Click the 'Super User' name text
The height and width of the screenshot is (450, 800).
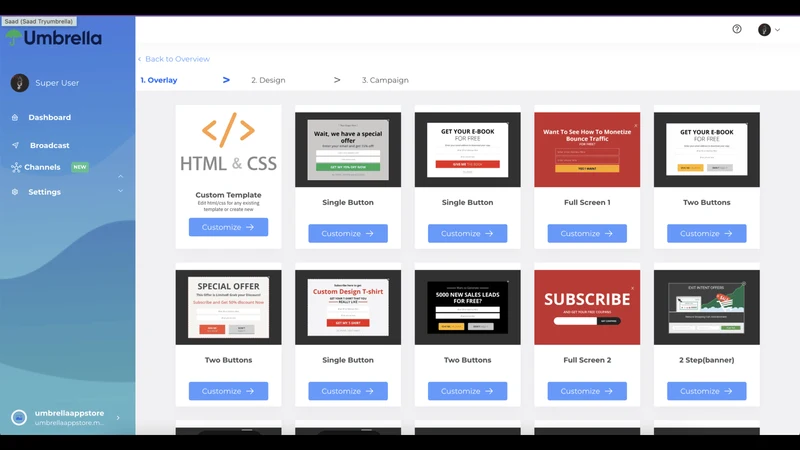pyautogui.click(x=57, y=83)
